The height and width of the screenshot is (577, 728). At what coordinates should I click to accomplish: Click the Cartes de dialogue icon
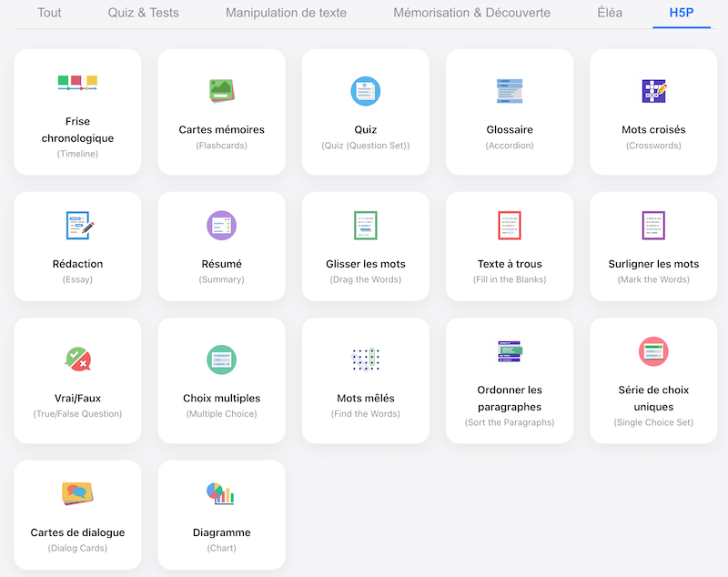point(77,493)
